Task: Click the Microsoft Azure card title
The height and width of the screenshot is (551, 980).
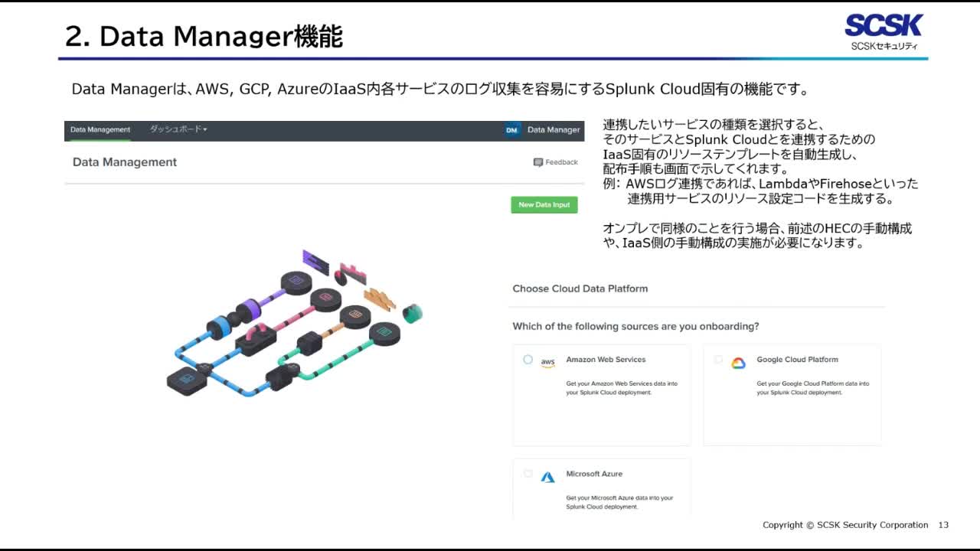Action: 594,474
